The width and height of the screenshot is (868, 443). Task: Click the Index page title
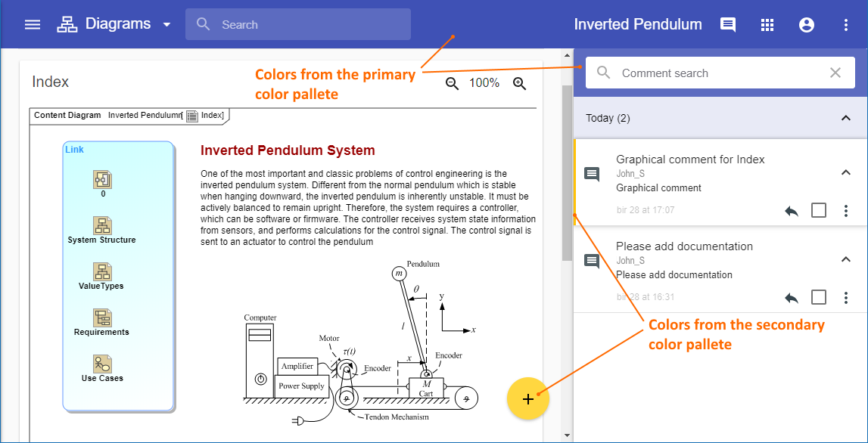coord(51,82)
